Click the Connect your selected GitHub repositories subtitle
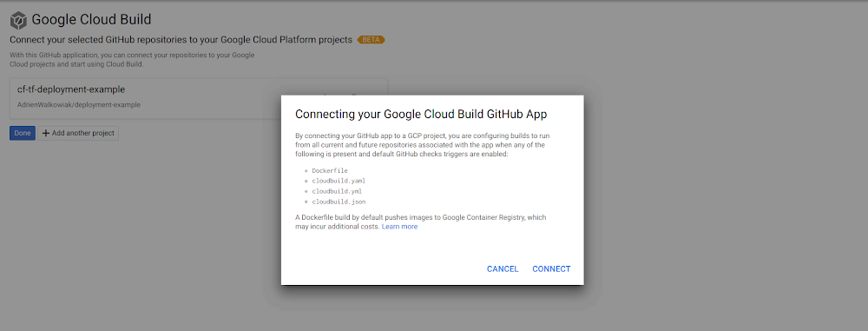The image size is (868, 331). [181, 40]
